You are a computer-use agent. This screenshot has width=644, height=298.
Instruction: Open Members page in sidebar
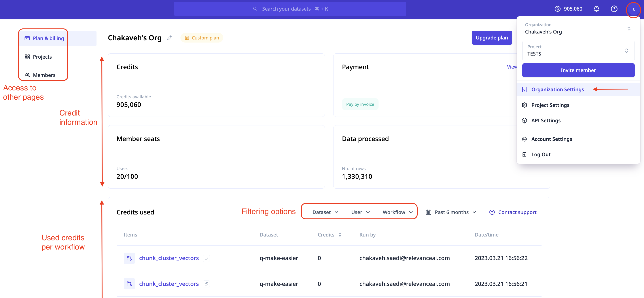point(44,75)
